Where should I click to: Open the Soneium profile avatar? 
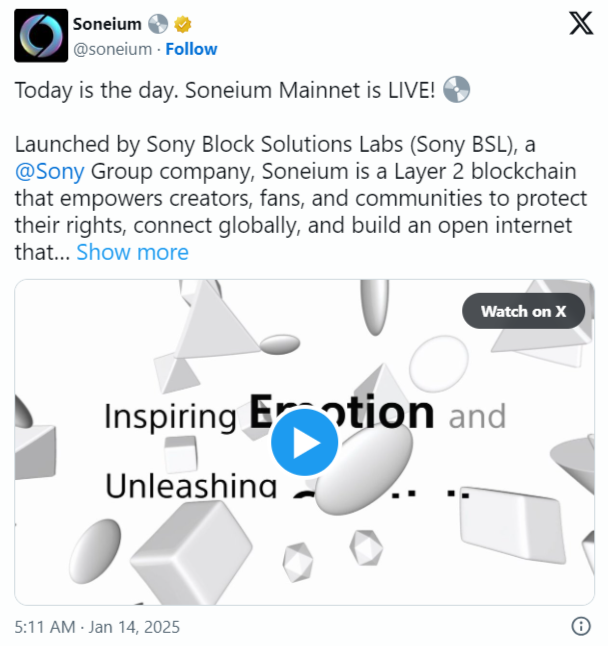point(41,36)
